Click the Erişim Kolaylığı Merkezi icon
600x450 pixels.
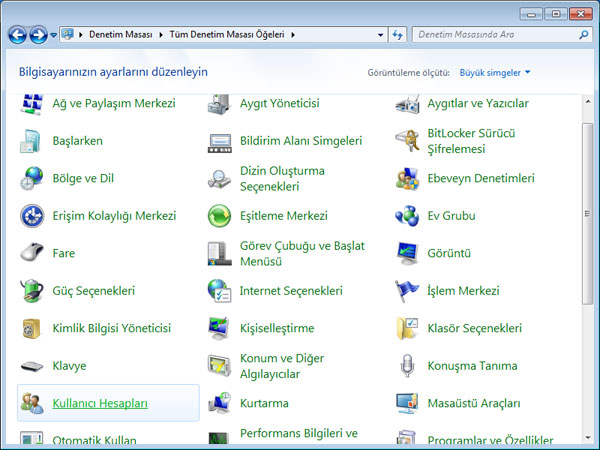pos(32,216)
